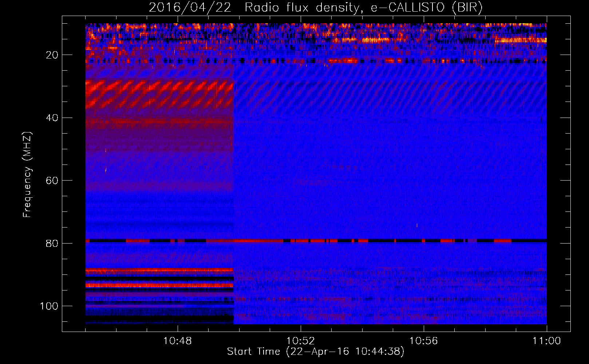The image size is (589, 364).
Task: Click the '60' frequency tick label
Action: click(x=52, y=181)
